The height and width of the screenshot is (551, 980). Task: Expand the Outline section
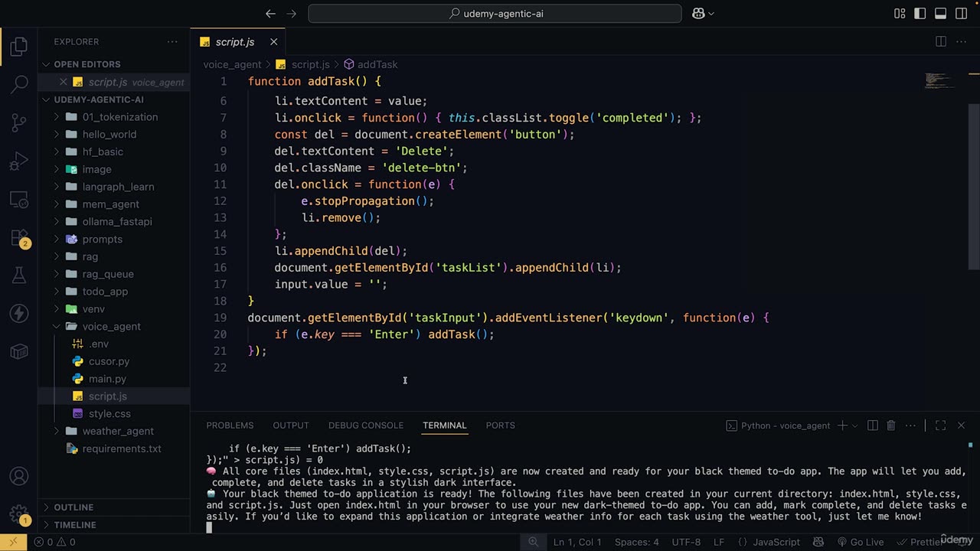[114, 507]
